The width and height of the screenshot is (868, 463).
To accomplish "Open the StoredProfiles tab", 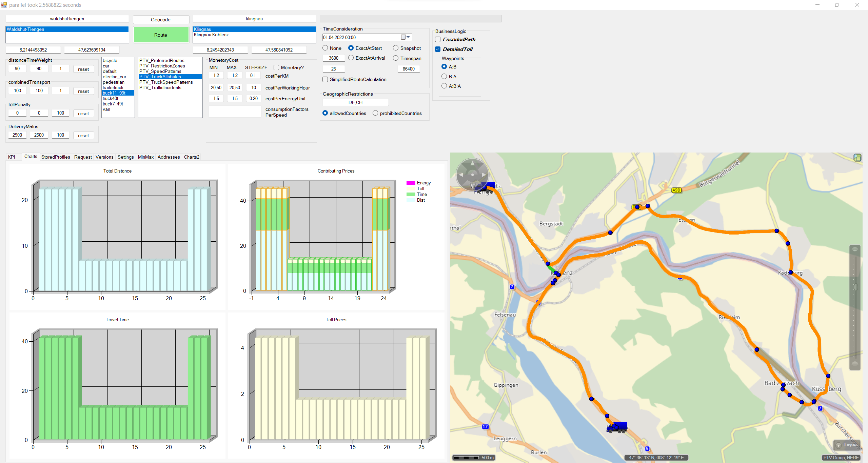I will tap(56, 157).
